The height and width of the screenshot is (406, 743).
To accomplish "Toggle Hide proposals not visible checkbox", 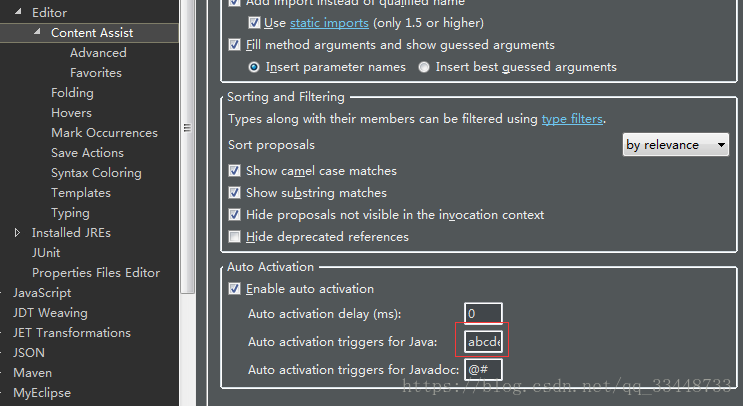I will point(235,215).
